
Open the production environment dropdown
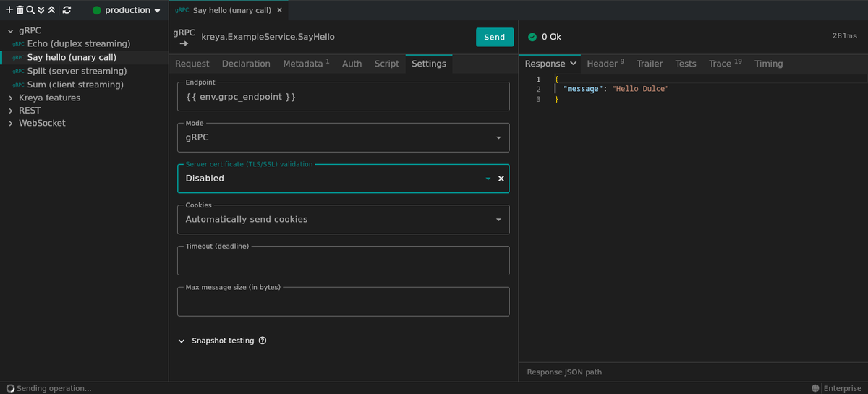(x=127, y=10)
